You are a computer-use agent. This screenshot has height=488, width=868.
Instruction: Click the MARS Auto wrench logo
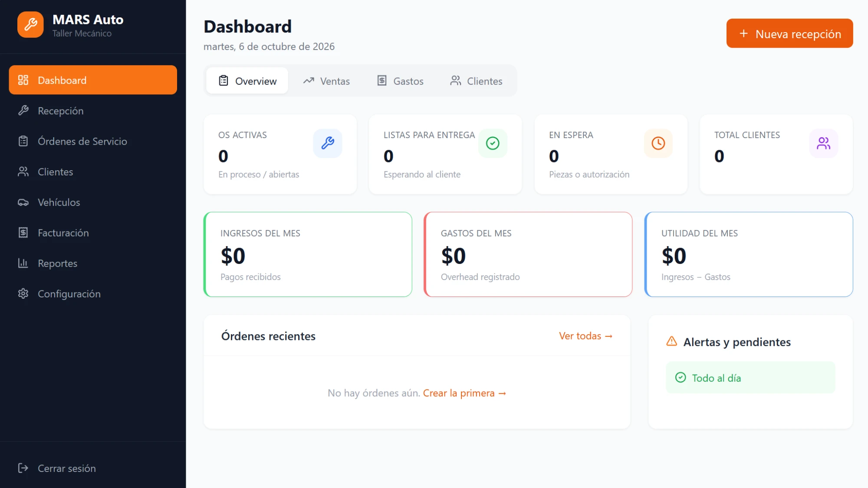(30, 25)
